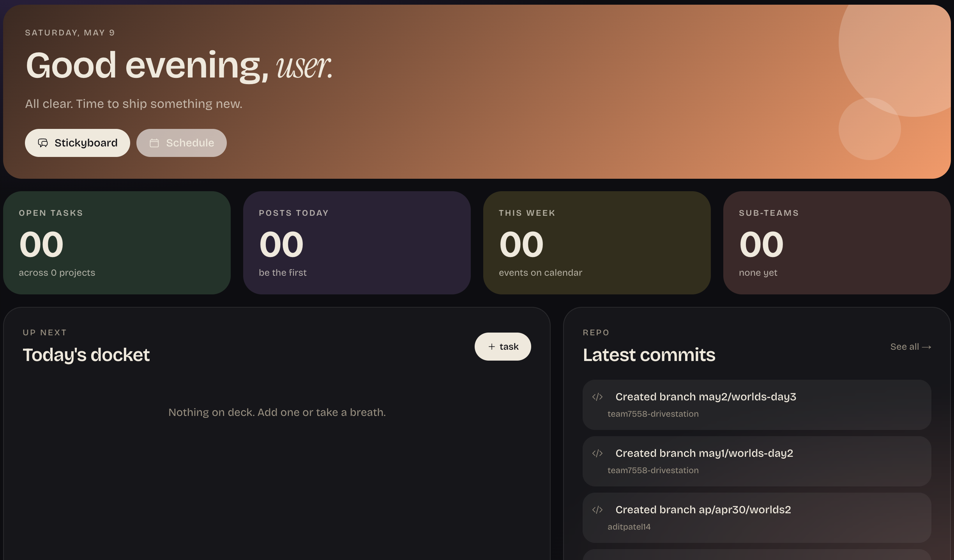The width and height of the screenshot is (954, 560).
Task: Click 'Nothing on deck' empty message
Action: click(x=277, y=412)
